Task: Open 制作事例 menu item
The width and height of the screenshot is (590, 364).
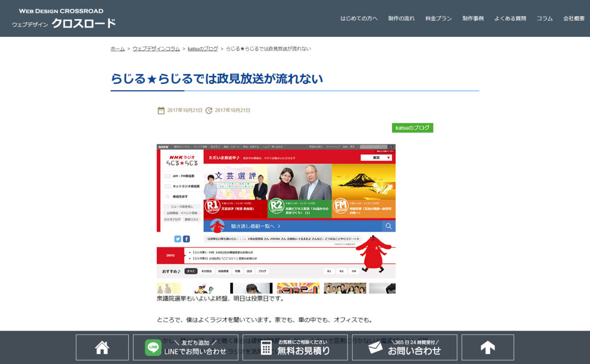Action: [473, 19]
